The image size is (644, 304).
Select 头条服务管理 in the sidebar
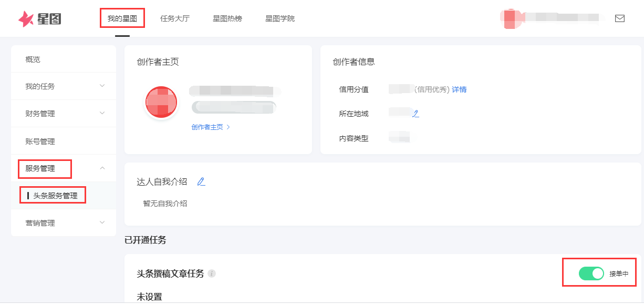pyautogui.click(x=56, y=195)
